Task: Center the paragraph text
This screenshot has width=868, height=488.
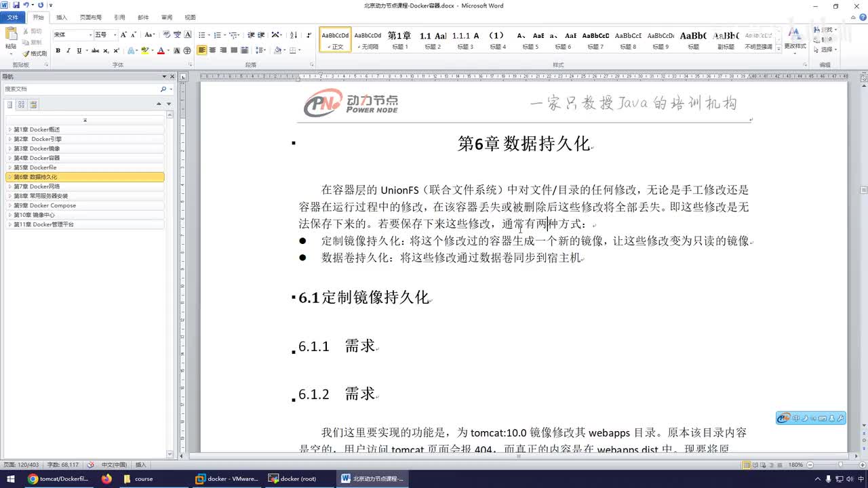Action: tap(212, 51)
